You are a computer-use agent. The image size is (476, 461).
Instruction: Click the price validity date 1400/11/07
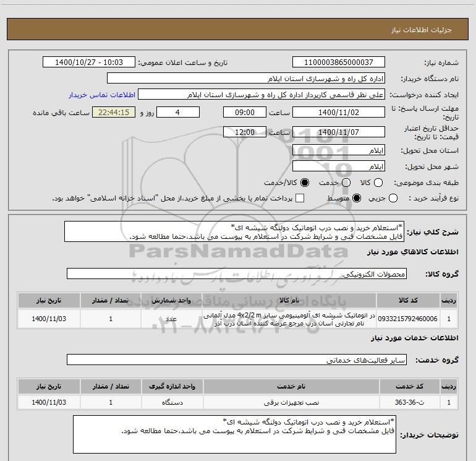[x=339, y=132]
